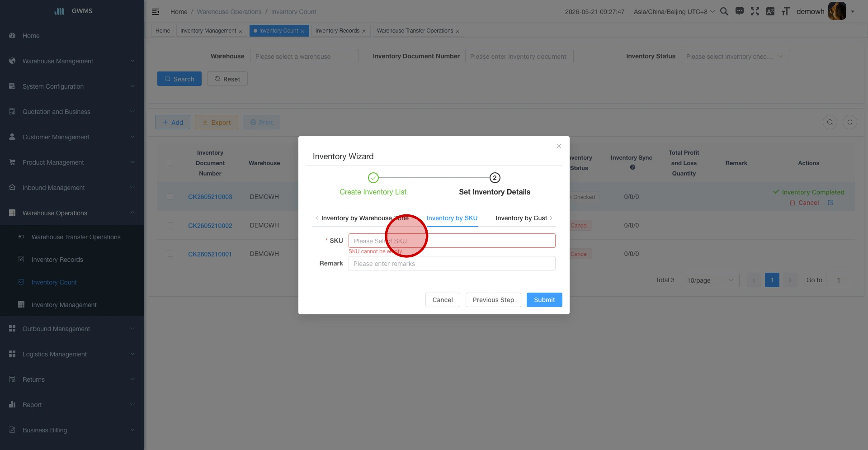Close the Inventory Management tab

coord(241,31)
